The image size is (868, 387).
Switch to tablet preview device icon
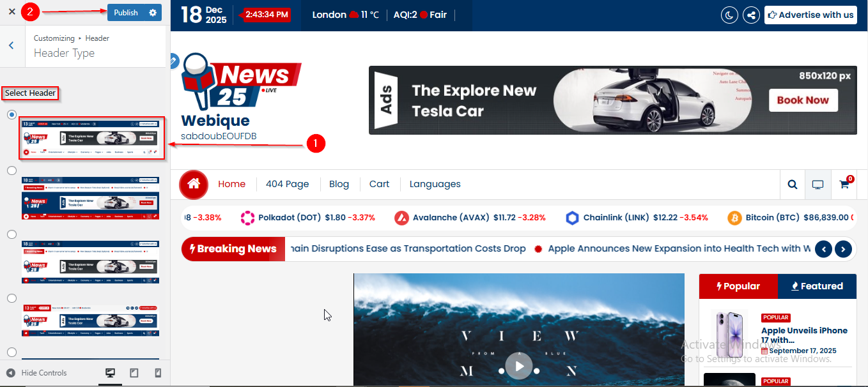click(x=134, y=373)
